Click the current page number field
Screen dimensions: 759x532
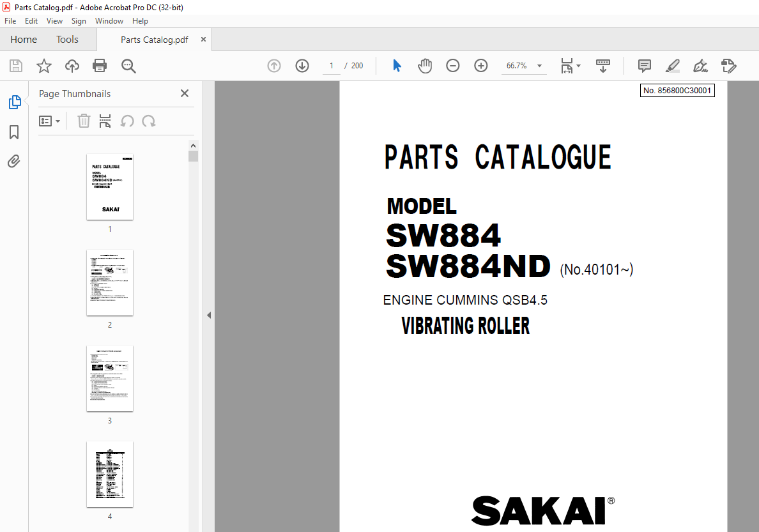[332, 66]
